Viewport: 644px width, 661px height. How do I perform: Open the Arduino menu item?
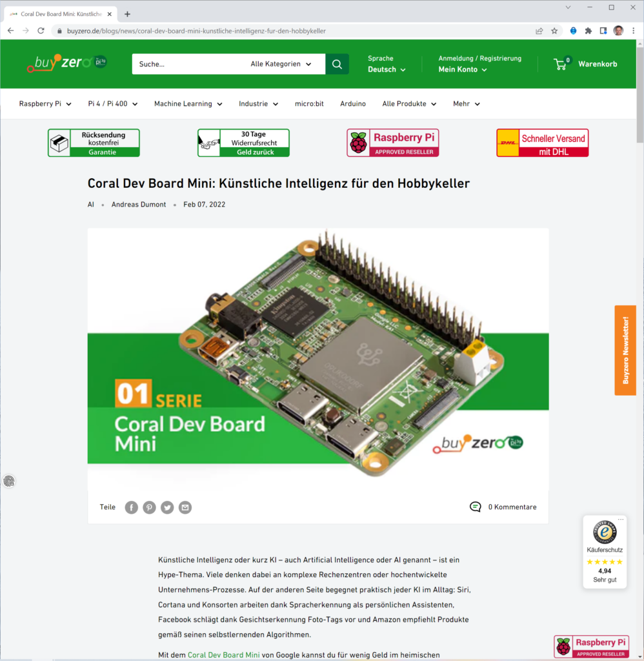click(353, 104)
